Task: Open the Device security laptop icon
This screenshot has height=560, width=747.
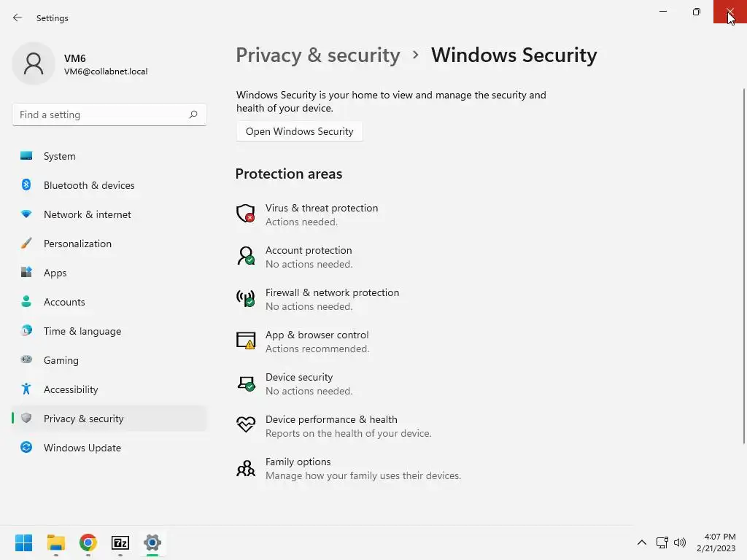Action: [246, 383]
